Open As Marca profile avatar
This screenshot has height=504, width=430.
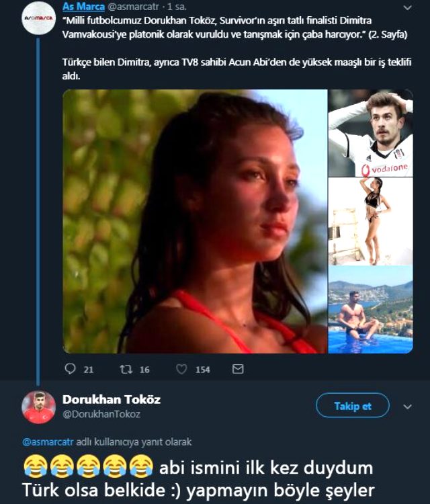38,18
